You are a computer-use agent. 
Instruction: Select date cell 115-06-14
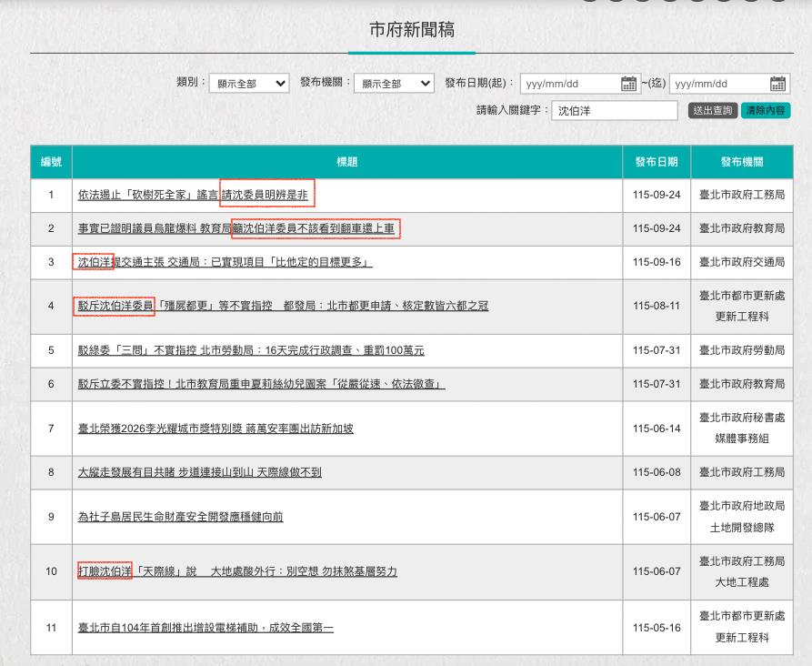click(x=657, y=429)
